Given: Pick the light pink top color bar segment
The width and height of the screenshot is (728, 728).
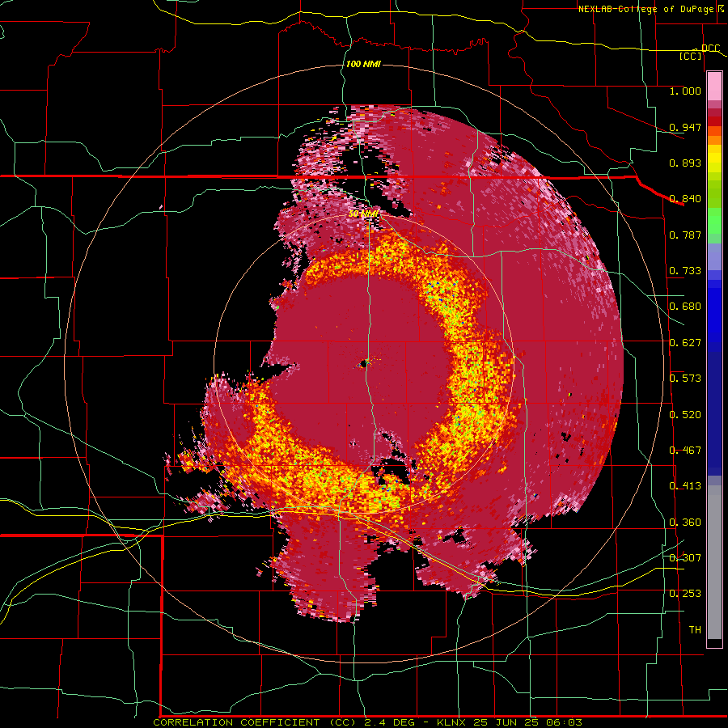Looking at the screenshot, I should (714, 87).
